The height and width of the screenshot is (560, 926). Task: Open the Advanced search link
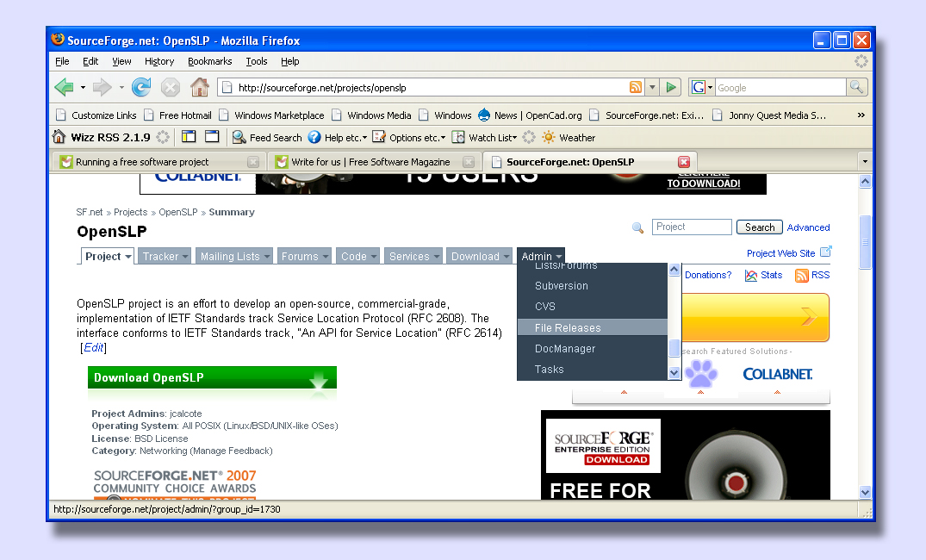(x=808, y=227)
